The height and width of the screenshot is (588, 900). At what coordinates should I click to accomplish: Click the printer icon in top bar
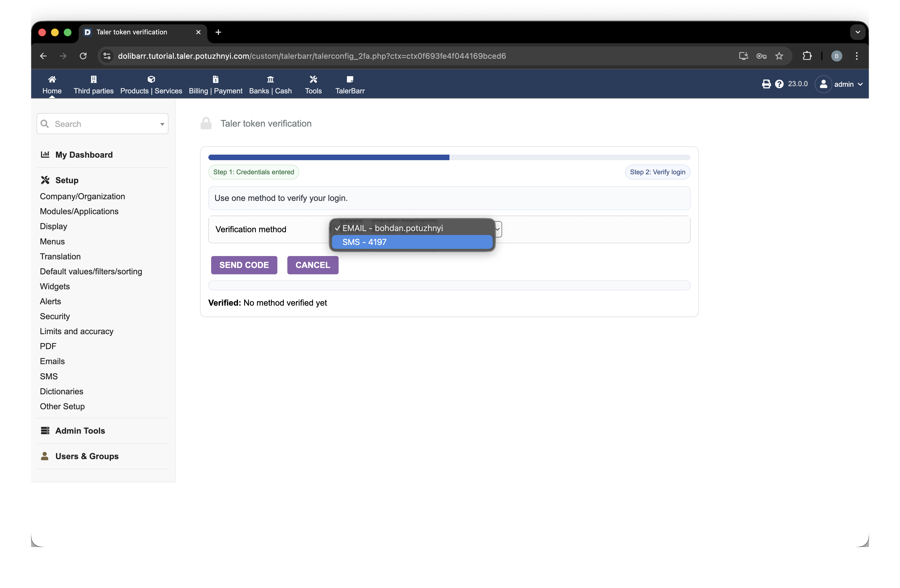point(766,84)
